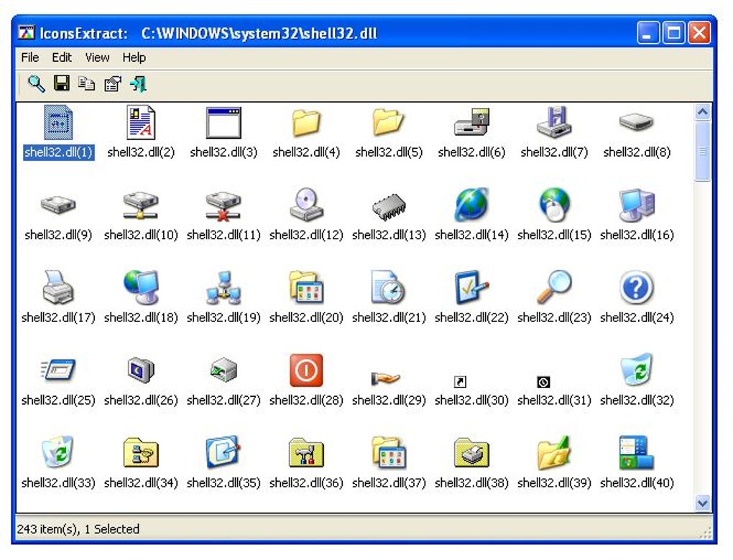Viewport: 733px width, 560px height.
Task: Close the IconsExtract window
Action: 699,33
